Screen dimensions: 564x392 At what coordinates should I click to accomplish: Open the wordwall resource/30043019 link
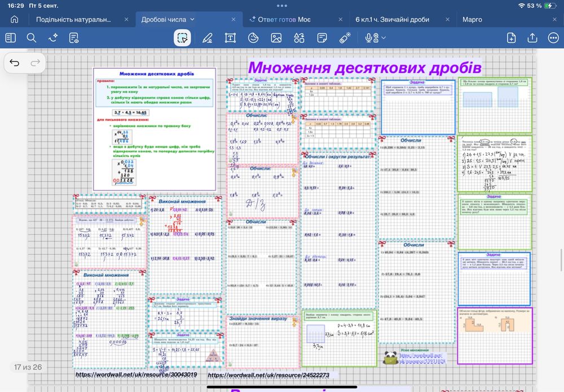pyautogui.click(x=136, y=375)
